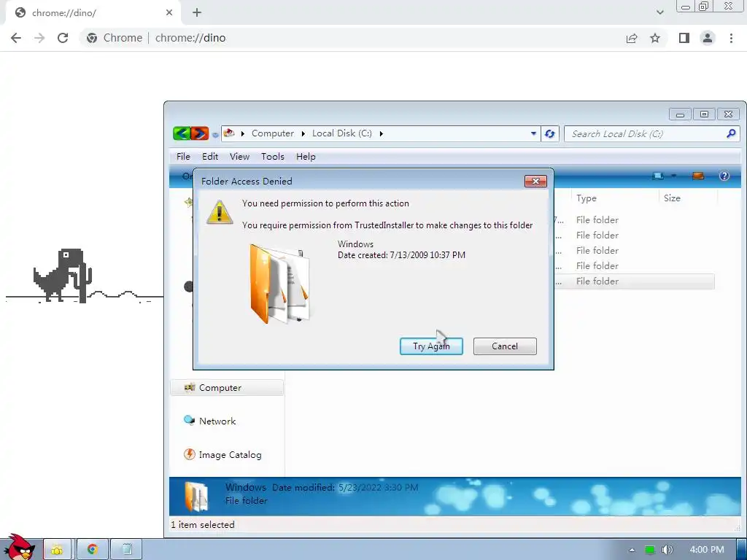Viewport: 747px width, 560px height.
Task: Click the Windows folder icon in details pane
Action: pos(196,496)
